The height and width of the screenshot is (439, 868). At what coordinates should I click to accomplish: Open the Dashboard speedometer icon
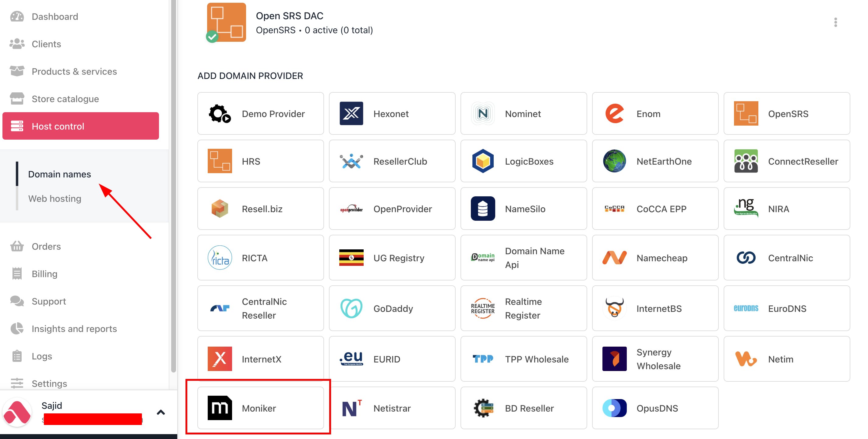click(x=17, y=16)
